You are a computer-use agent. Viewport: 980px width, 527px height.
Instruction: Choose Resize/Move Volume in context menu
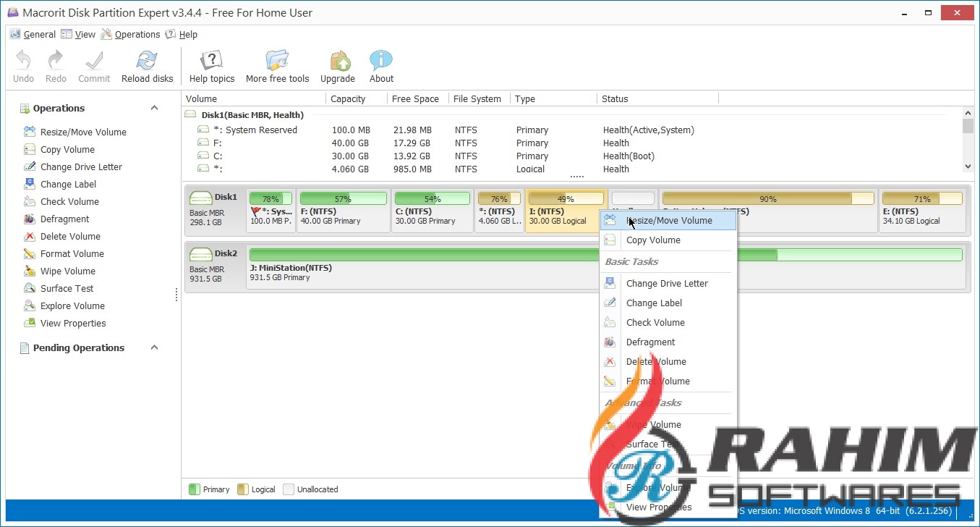pos(668,220)
